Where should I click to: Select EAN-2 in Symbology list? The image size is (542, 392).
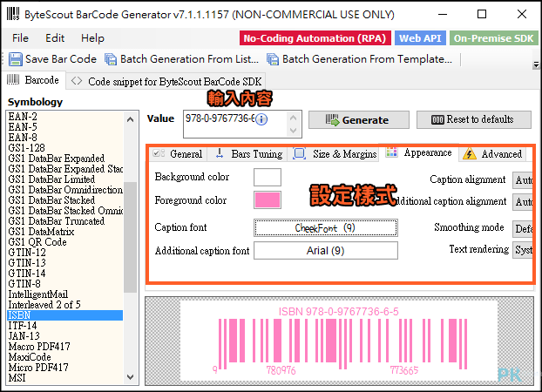64,117
